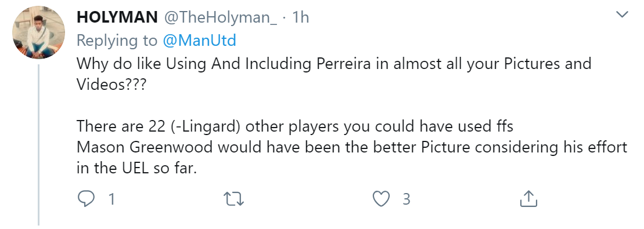
Task: Expand the tweet options chevron at top right
Action: [623, 14]
